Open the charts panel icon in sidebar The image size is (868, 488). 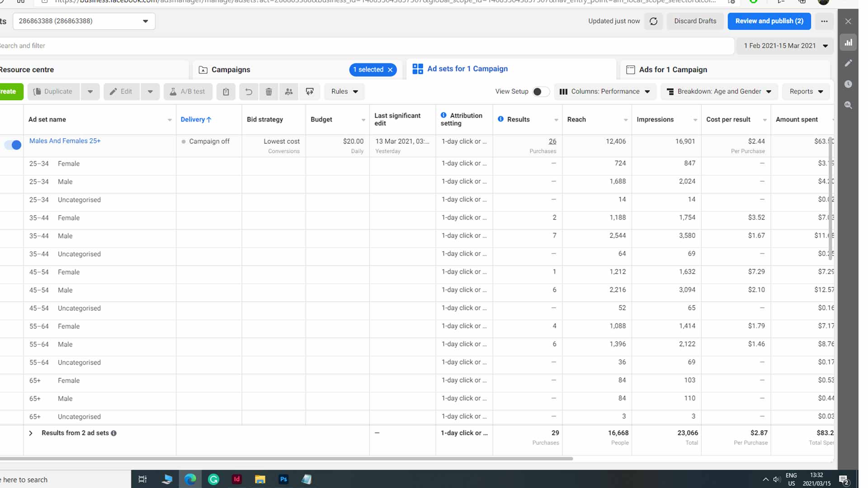pos(849,42)
